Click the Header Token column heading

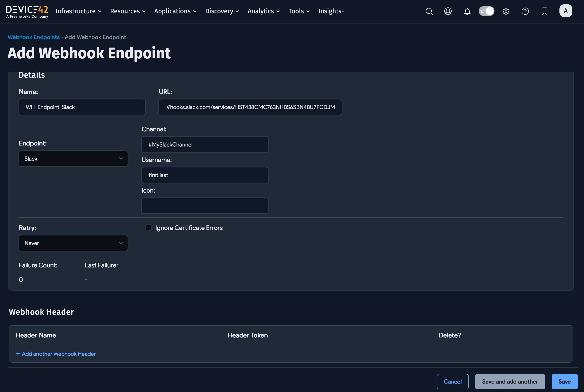pos(248,335)
